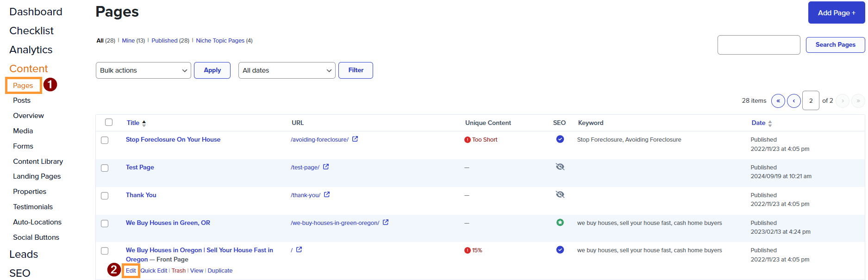Open external link icon beside /thank-you/ URL
Screen dimensions: 868x280
[x=327, y=194]
